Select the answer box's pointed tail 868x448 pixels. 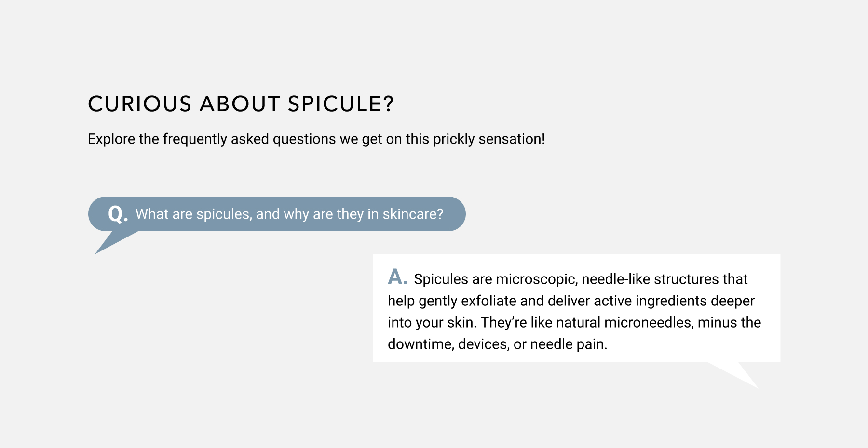(x=733, y=375)
